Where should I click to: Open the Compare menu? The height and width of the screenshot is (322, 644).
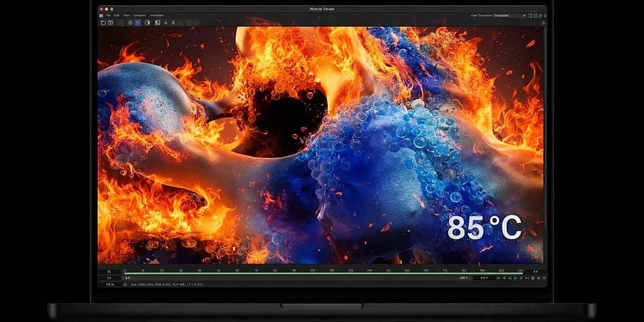point(139,15)
